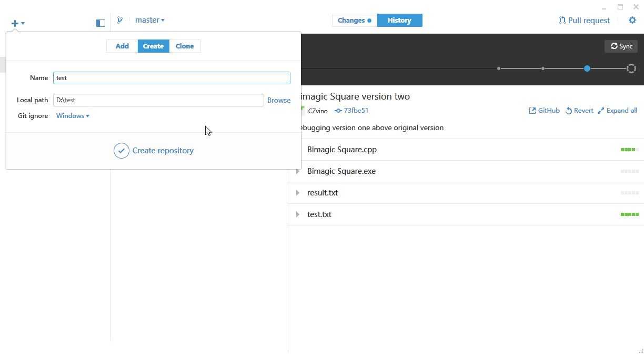Viewport: 644px width, 354px height.
Task: Click the Browse link
Action: tap(279, 100)
